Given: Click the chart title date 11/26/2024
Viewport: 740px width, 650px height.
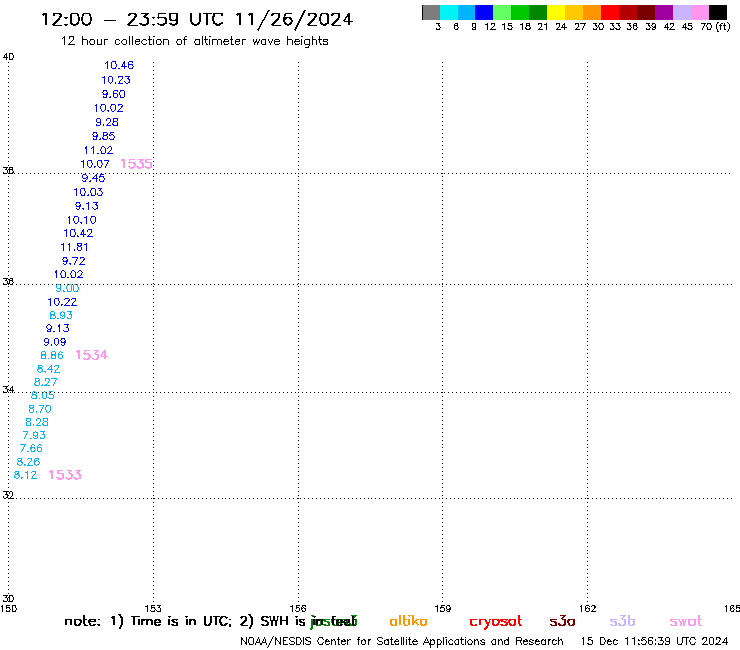Looking at the screenshot, I should pos(294,19).
